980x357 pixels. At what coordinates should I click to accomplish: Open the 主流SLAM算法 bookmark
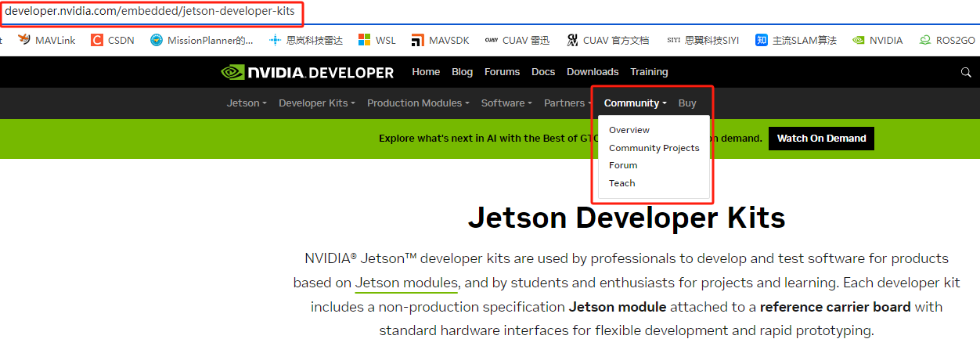796,40
